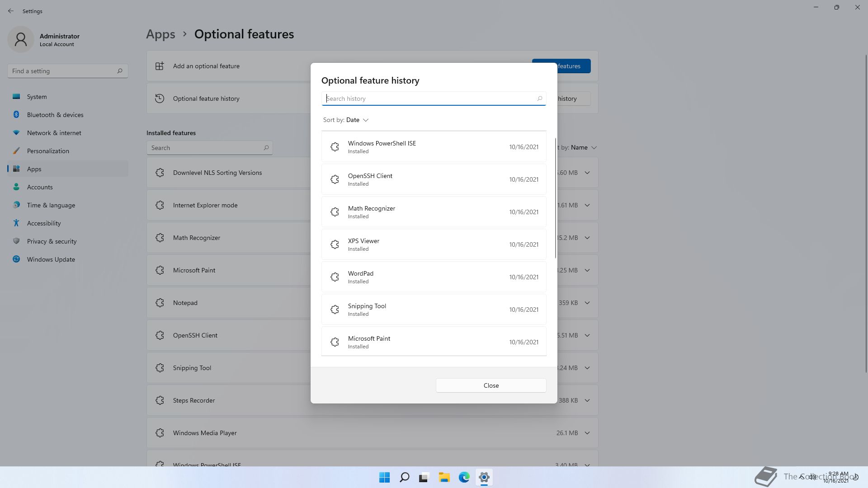Open Personalization category
868x488 pixels.
(68, 151)
